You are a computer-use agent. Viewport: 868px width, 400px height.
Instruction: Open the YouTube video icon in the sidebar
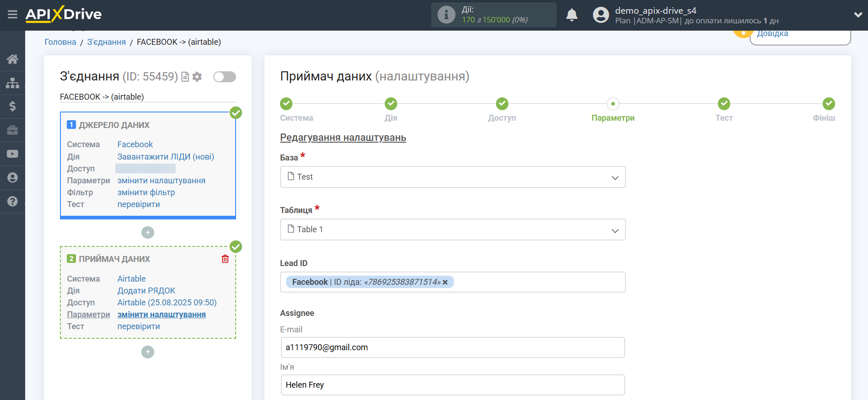pos(12,154)
